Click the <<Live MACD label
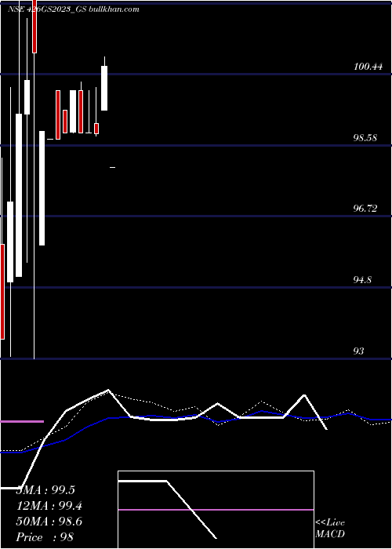 coord(330,529)
